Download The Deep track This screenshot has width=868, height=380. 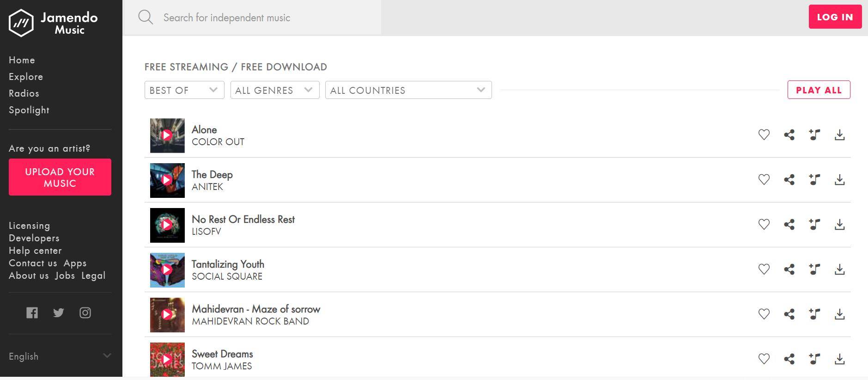tap(840, 179)
